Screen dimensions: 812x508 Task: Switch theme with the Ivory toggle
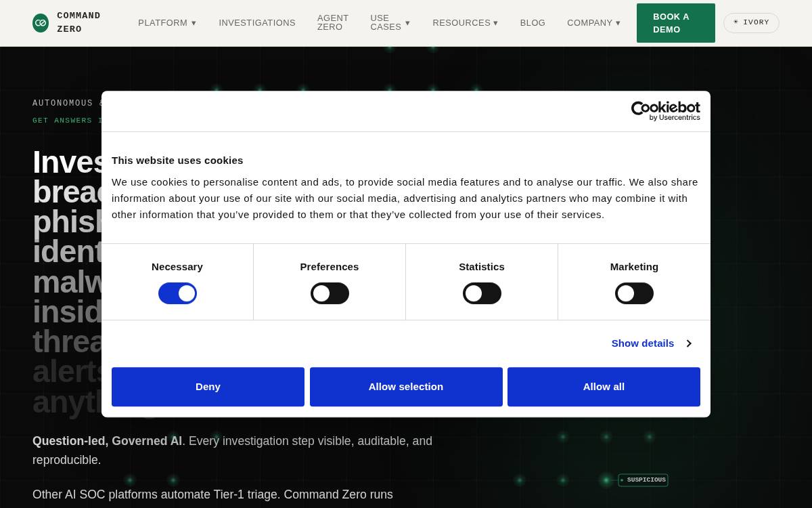pos(751,23)
